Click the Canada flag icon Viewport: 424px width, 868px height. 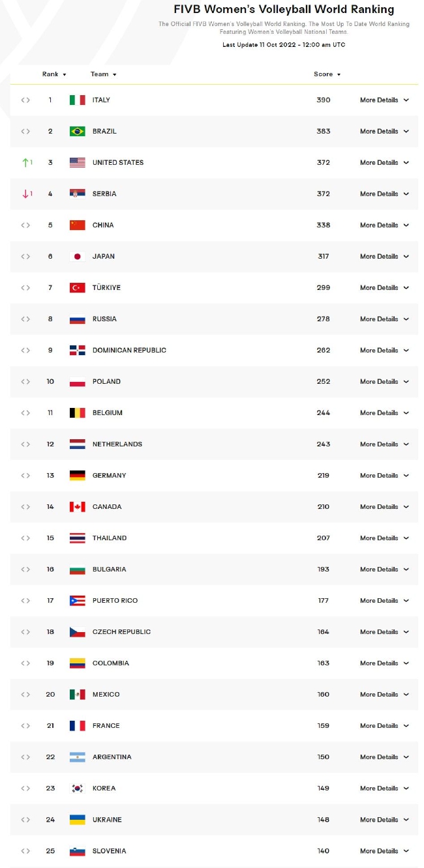pos(78,507)
